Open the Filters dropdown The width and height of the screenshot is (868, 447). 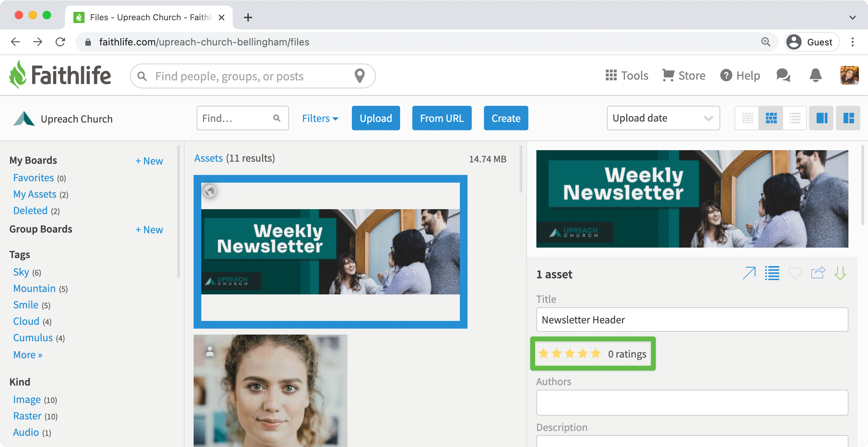[320, 118]
